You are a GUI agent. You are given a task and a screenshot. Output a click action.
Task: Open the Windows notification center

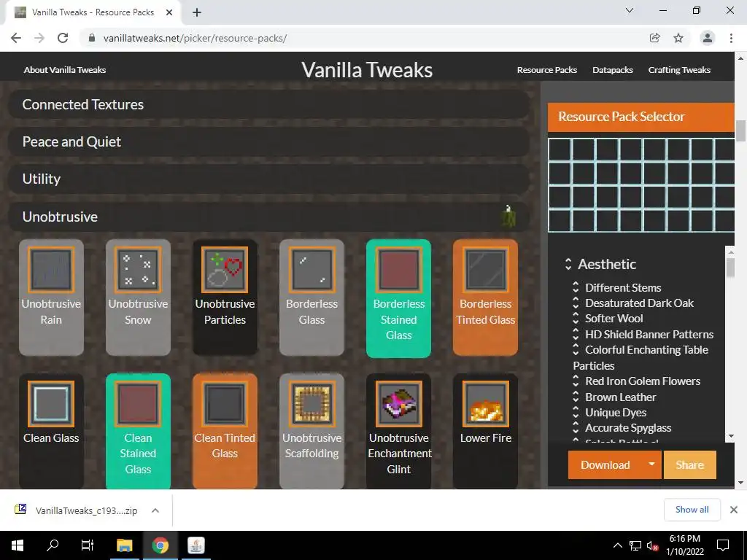coord(723,545)
